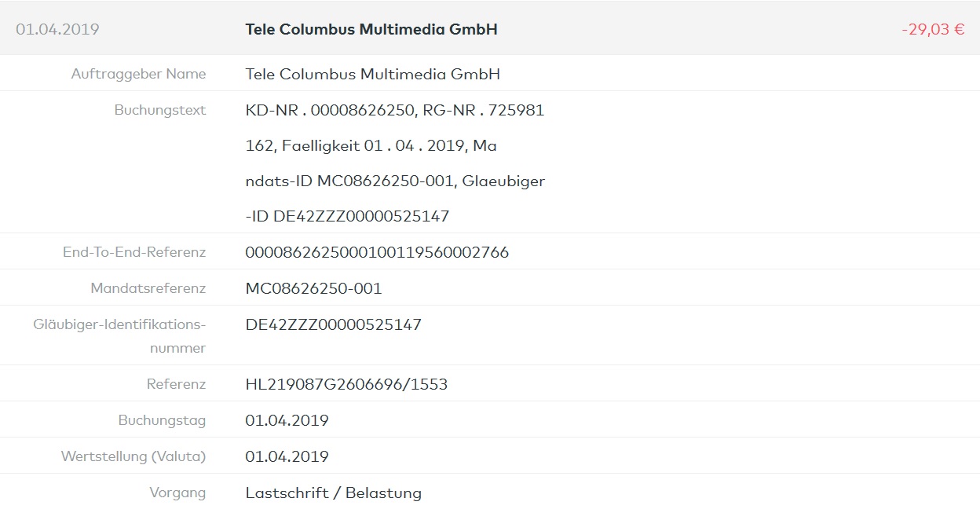Select the Gläubiger-Identifikationsnummer row value
This screenshot has width=980, height=509.
coord(333,324)
